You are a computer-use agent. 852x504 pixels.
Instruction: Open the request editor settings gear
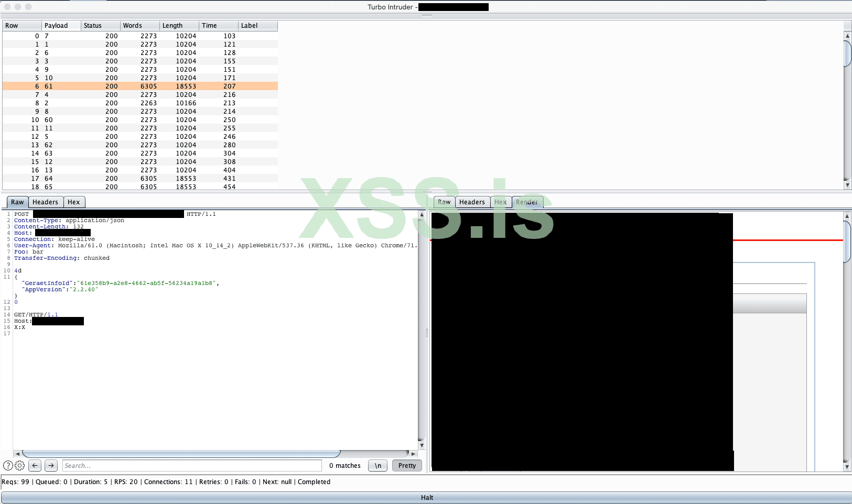pyautogui.click(x=20, y=465)
